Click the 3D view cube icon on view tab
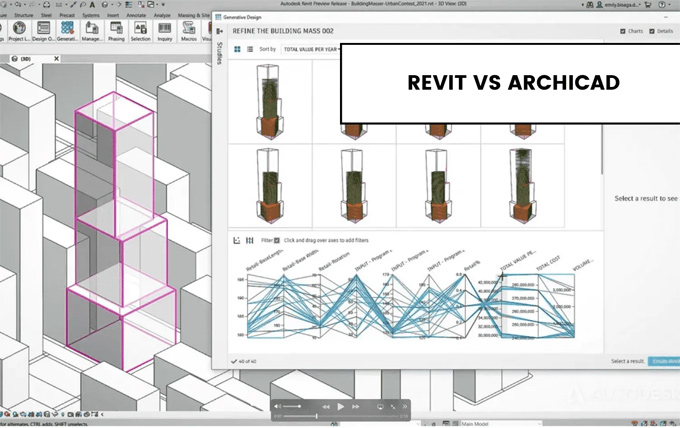The image size is (680, 428). coord(14,59)
